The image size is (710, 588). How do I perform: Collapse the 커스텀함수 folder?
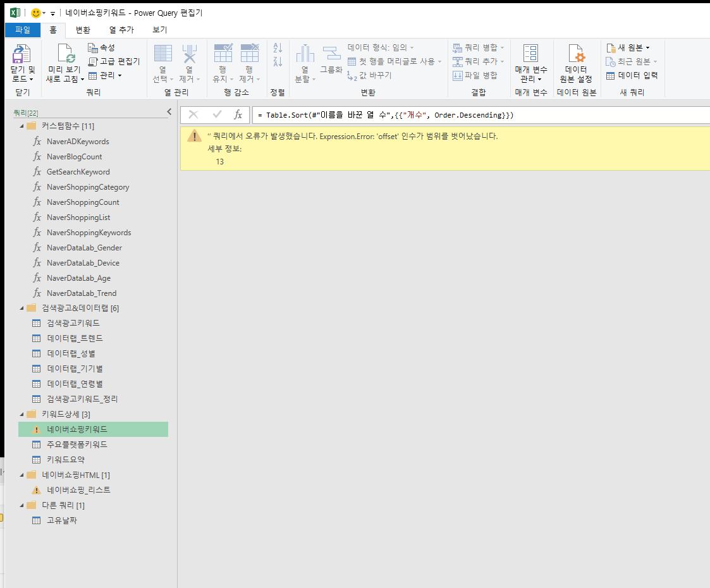tap(23, 126)
